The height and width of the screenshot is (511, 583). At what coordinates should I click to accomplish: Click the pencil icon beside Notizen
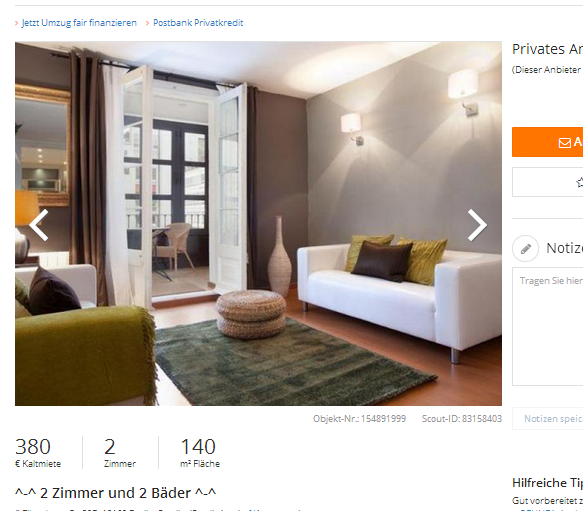525,248
